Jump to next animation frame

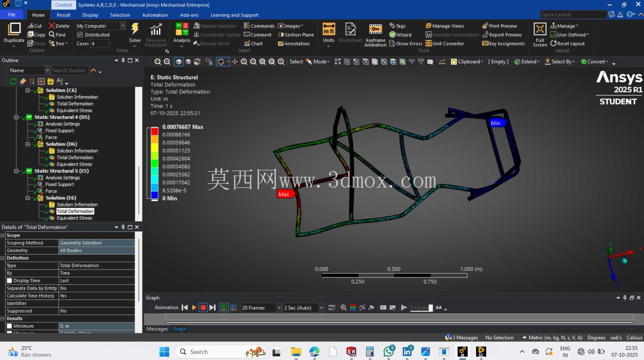pos(212,308)
